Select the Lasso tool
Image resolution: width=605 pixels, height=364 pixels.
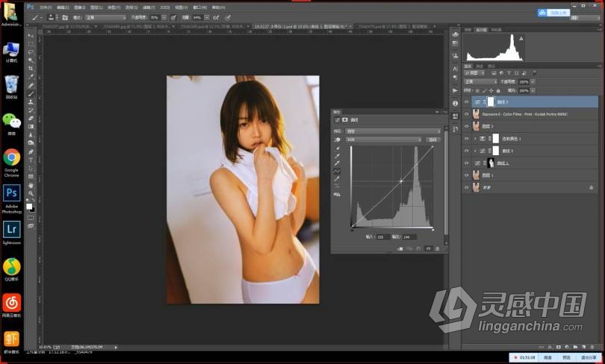31,52
